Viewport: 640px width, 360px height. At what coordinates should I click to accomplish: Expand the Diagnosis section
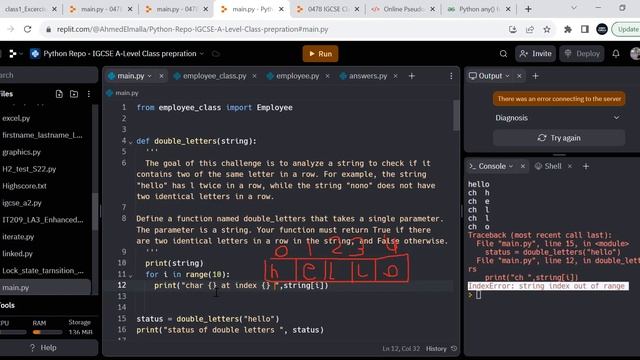click(558, 118)
